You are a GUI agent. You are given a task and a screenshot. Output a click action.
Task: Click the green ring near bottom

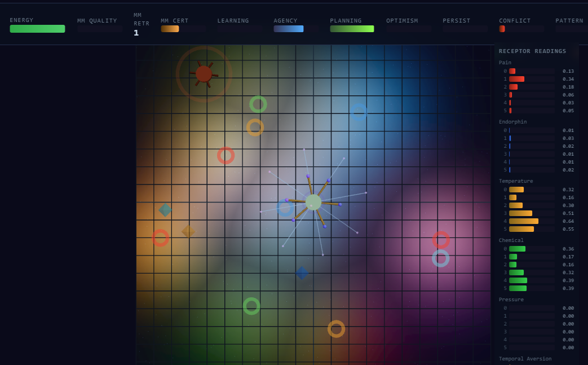pos(251,306)
